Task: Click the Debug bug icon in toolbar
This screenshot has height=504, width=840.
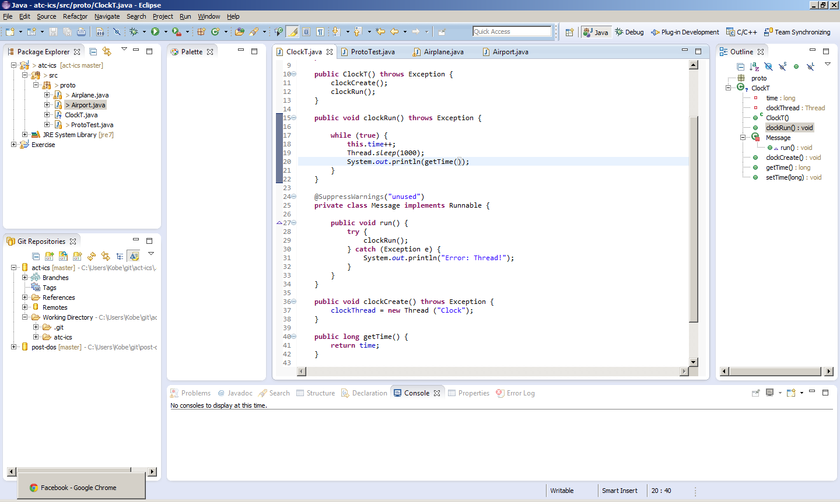Action: pyautogui.click(x=134, y=32)
